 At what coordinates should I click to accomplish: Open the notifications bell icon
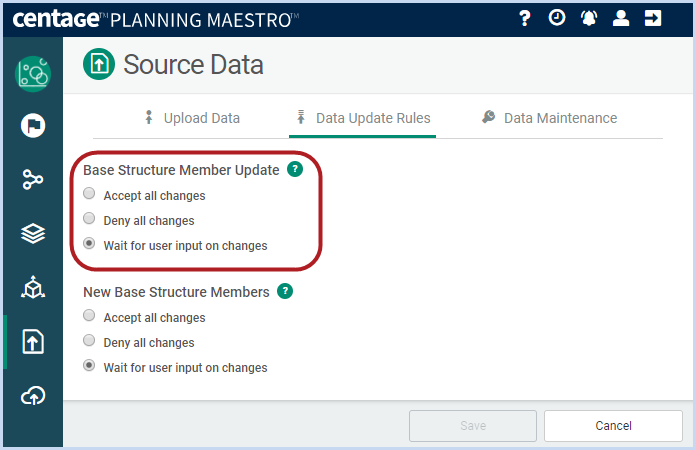click(589, 19)
